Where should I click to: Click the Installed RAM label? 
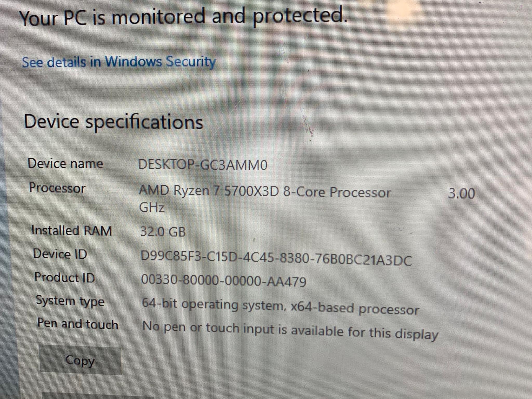[71, 230]
